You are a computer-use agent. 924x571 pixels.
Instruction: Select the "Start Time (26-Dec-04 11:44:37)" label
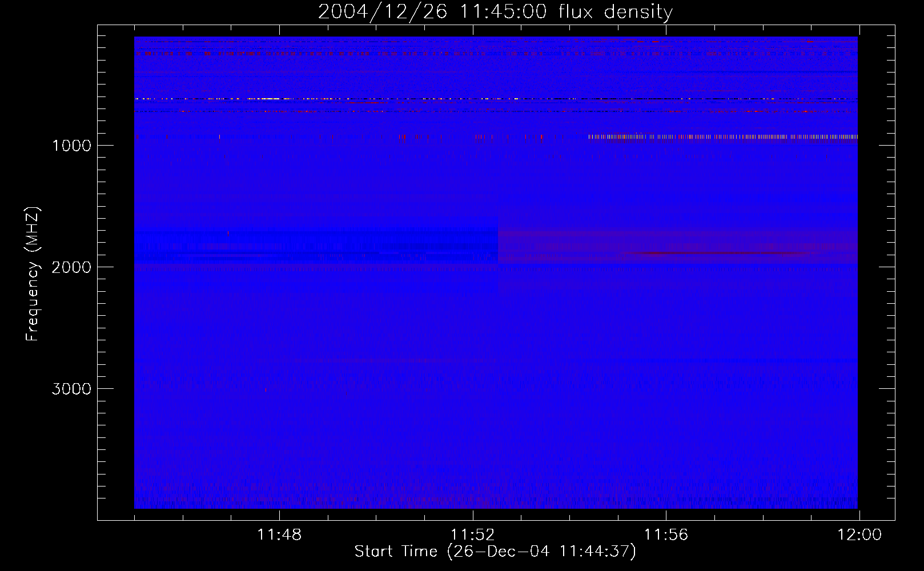tap(495, 552)
